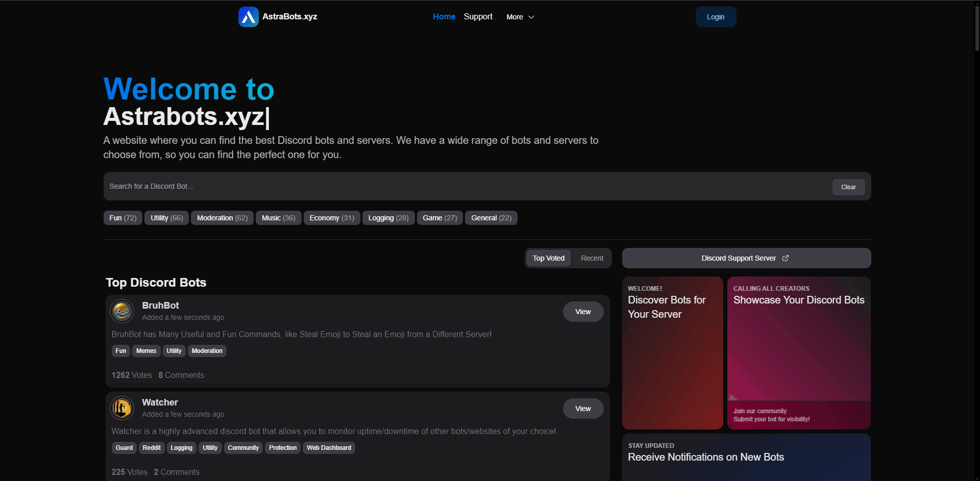The image size is (980, 481).
Task: Click Watcher's Guard tag
Action: (x=124, y=448)
